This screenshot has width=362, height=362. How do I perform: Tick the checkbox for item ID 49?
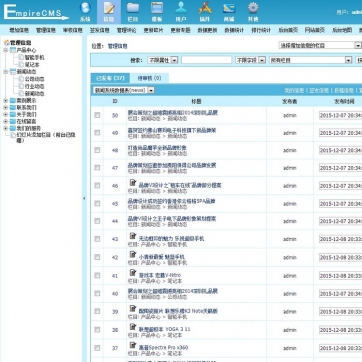pyautogui.click(x=97, y=133)
